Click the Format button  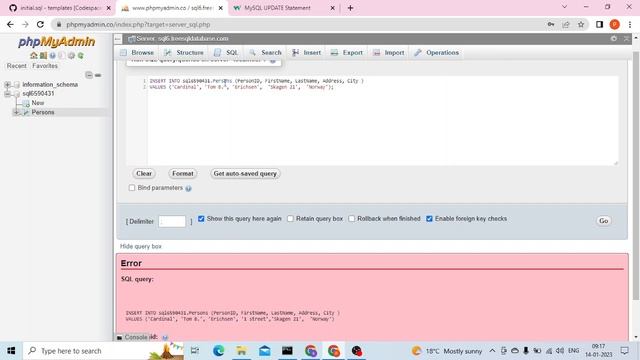(182, 174)
